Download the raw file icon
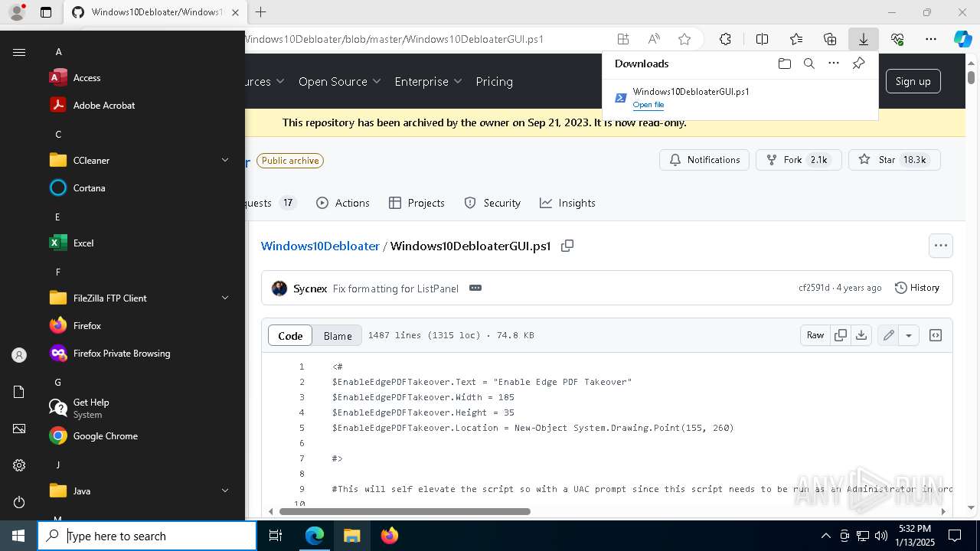The height and width of the screenshot is (551, 980). [x=861, y=335]
